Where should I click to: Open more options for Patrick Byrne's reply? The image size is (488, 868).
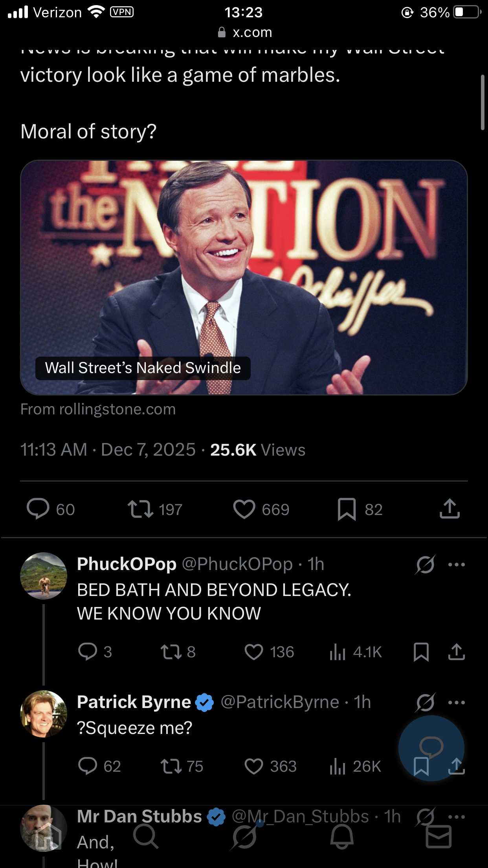[457, 702]
